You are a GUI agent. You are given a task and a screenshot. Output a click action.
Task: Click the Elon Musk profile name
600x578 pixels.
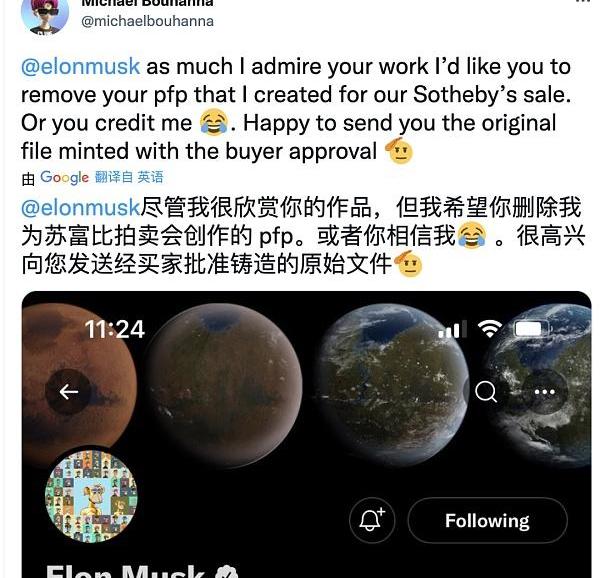(125, 572)
